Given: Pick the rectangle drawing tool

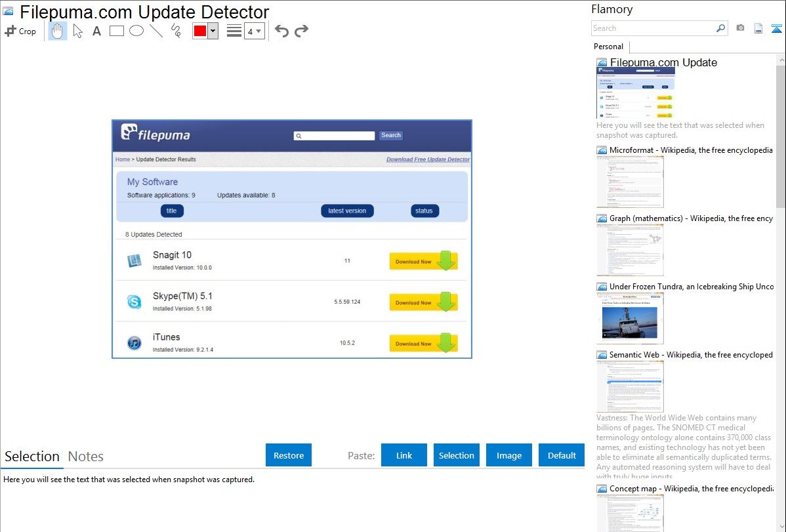Looking at the screenshot, I should coord(116,31).
